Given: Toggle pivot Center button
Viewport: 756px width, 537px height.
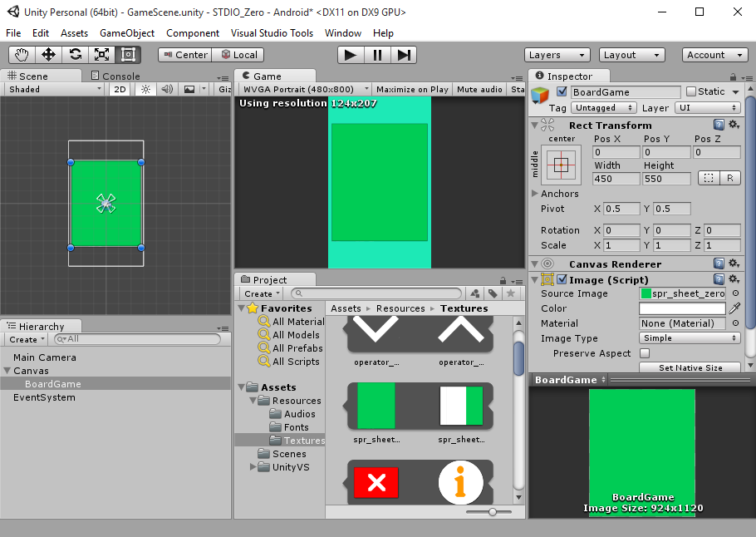Looking at the screenshot, I should (x=185, y=55).
